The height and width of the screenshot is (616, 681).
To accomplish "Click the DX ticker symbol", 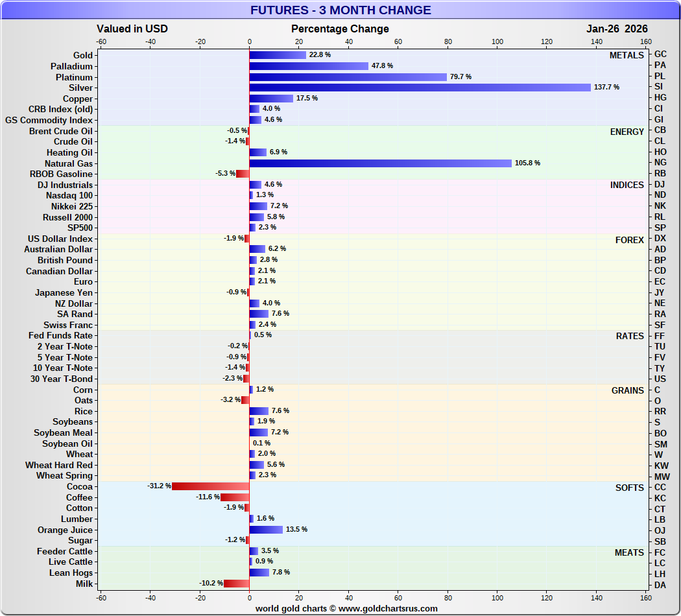I will tap(660, 238).
